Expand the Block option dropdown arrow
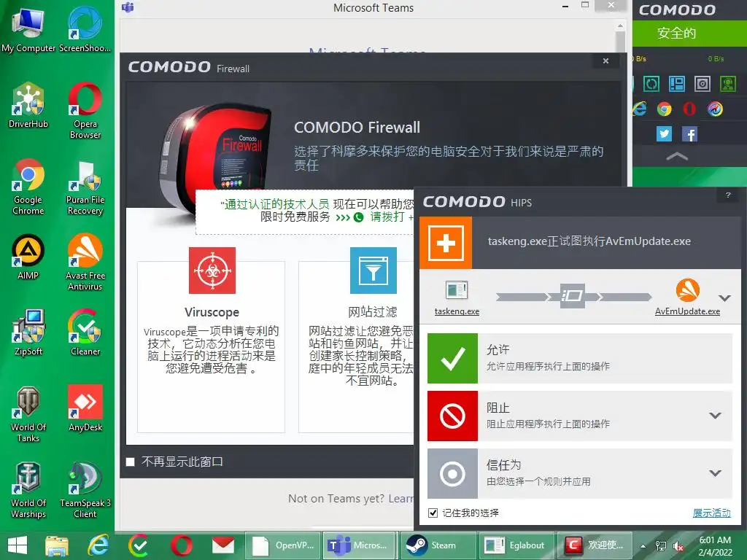 coord(715,416)
